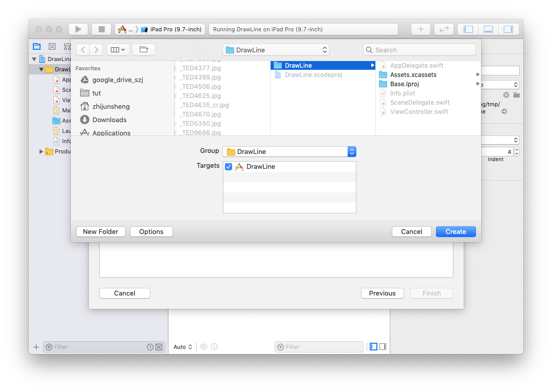552x392 pixels.
Task: Toggle the bottom debug area panel
Action: [488, 29]
